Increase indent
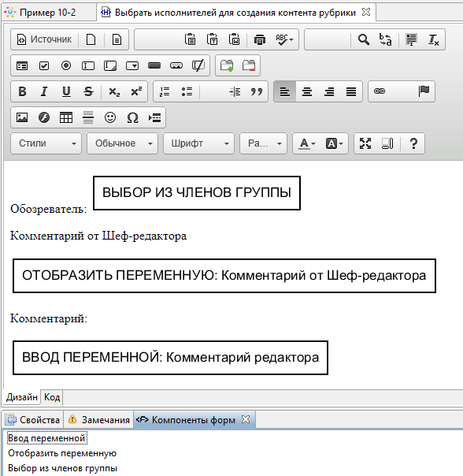Viewport: 463px width, 476px height. point(235,91)
